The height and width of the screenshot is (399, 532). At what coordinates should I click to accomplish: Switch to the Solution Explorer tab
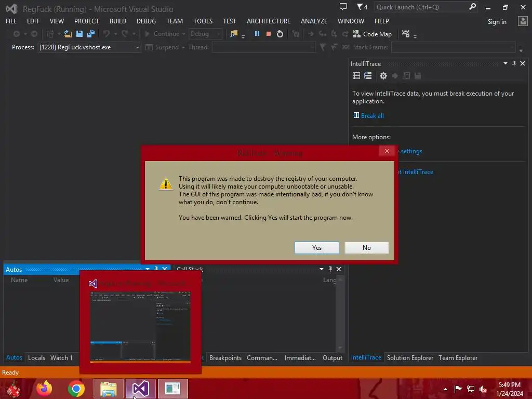click(410, 357)
